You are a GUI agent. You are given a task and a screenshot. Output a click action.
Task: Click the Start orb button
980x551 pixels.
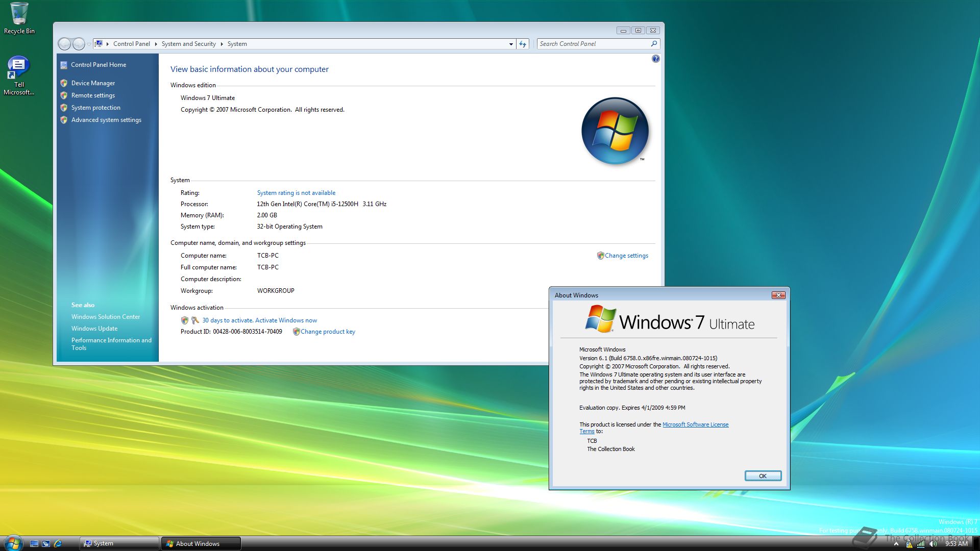click(x=13, y=543)
